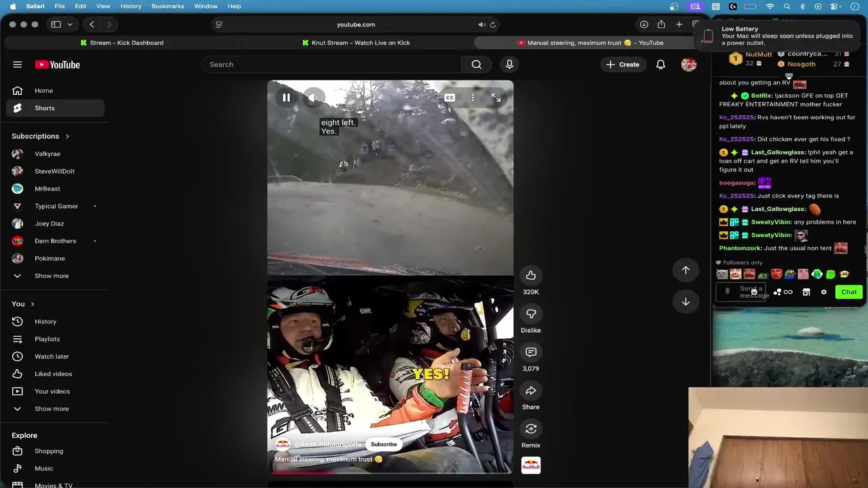This screenshot has width=868, height=488.
Task: Switch to Stream - Kick Dashboard tab
Action: [x=121, y=43]
